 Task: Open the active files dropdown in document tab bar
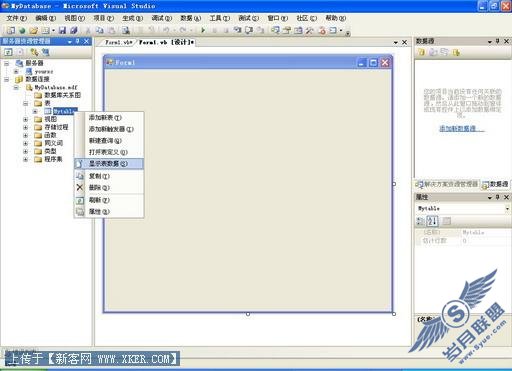click(396, 43)
